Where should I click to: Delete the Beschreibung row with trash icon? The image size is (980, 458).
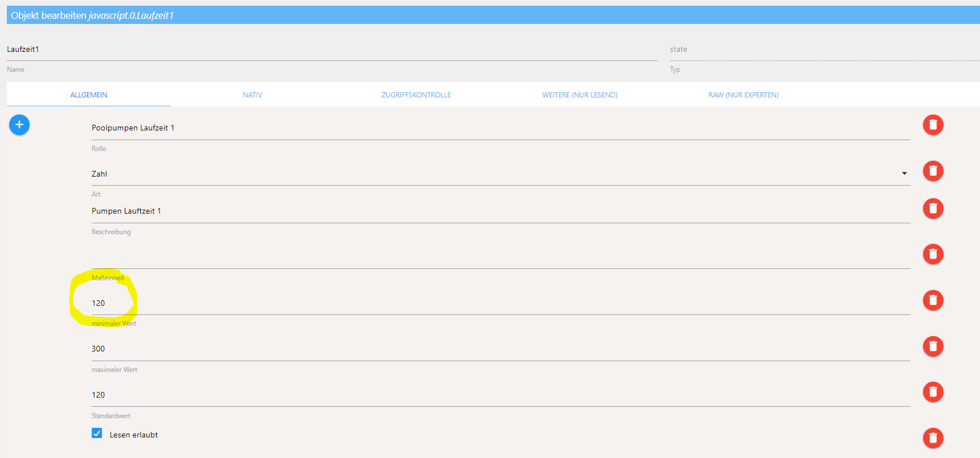[933, 208]
